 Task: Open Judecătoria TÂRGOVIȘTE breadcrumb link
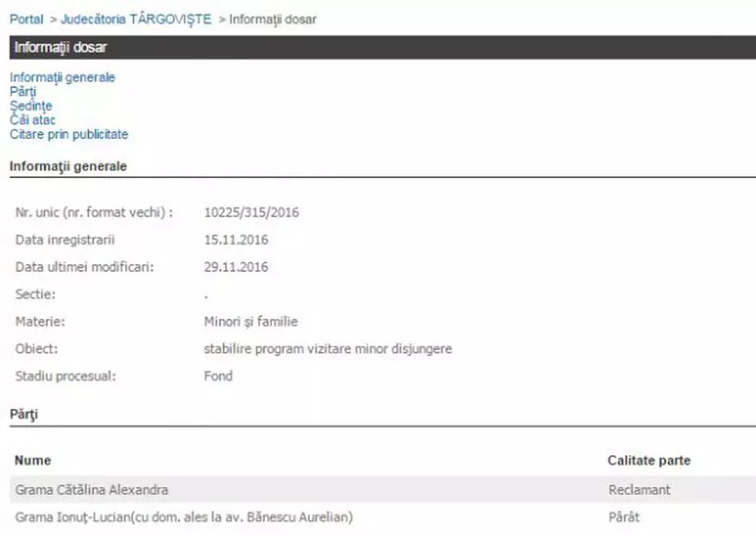tap(136, 19)
